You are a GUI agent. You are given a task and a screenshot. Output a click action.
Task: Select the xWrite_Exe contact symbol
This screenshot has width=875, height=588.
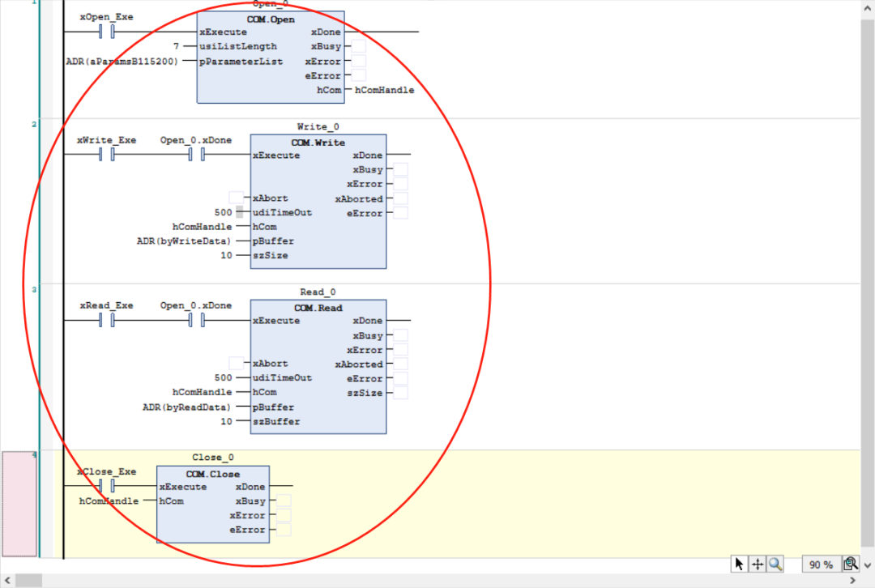click(x=107, y=154)
